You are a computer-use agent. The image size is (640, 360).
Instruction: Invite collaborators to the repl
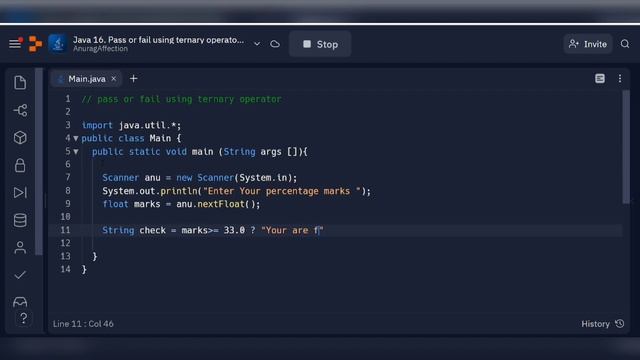[x=588, y=44]
